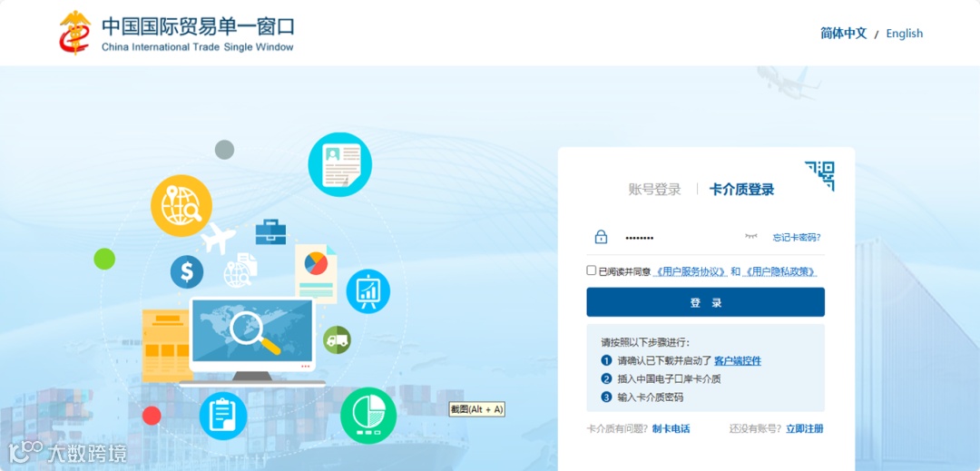Click the blue presentation chart icon
980x471 pixels.
point(368,291)
